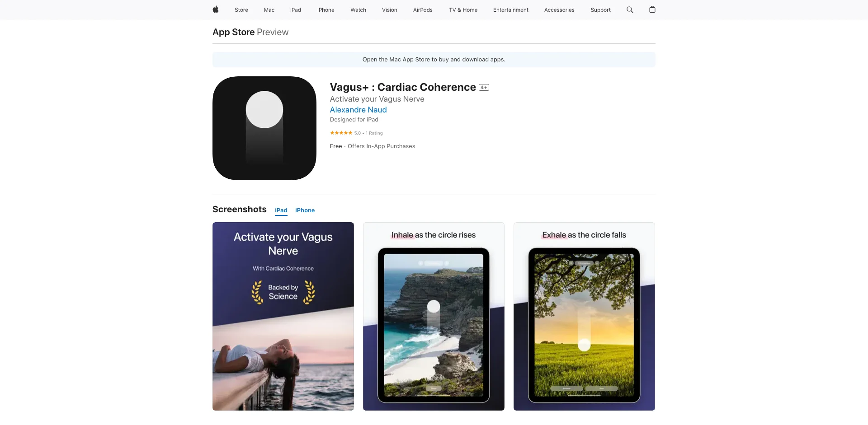
Task: Click the Open the Mac App Store banner
Action: pos(434,60)
